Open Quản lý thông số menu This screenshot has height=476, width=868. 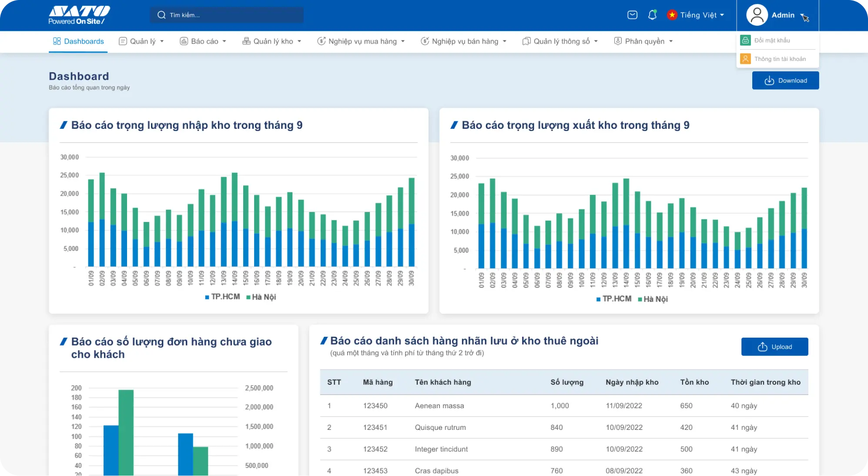tap(560, 41)
